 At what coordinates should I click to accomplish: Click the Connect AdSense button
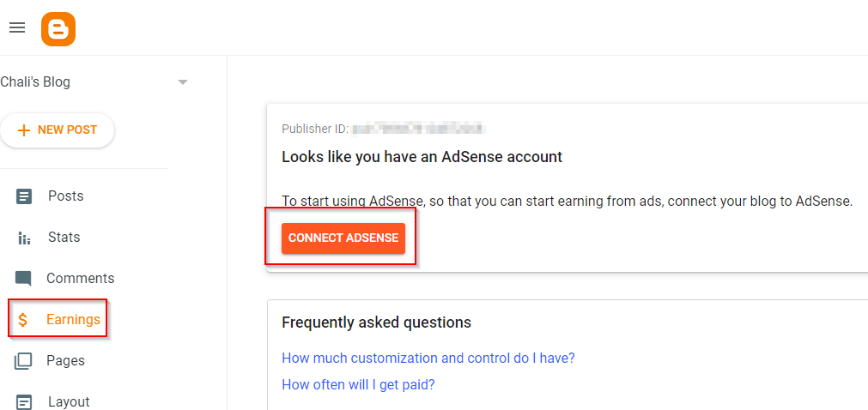point(343,238)
